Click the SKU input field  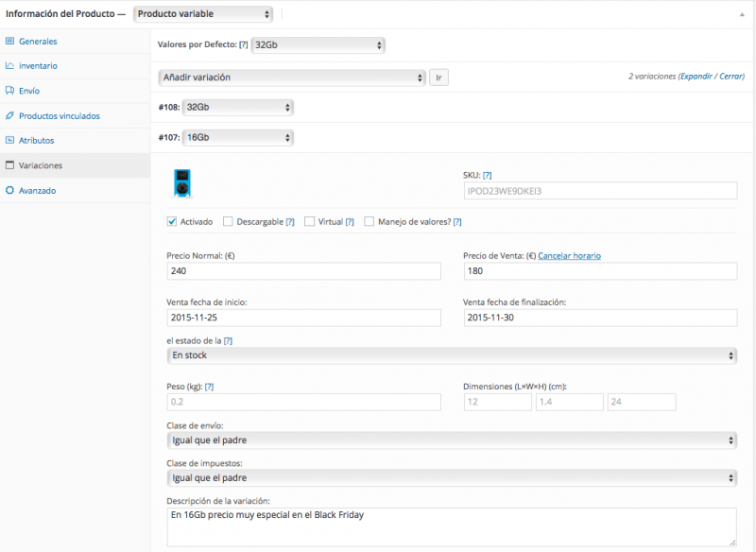[x=600, y=191]
